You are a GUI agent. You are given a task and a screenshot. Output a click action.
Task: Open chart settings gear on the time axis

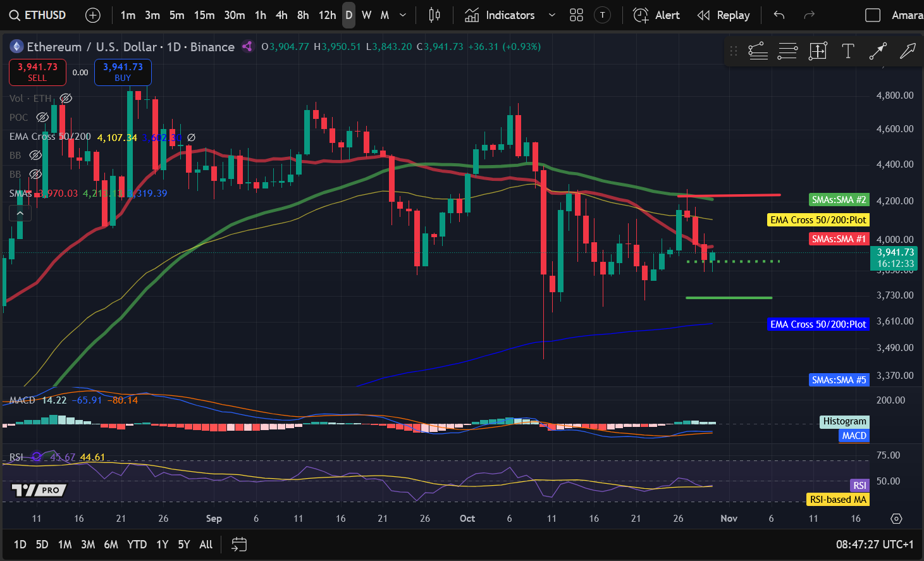[896, 519]
